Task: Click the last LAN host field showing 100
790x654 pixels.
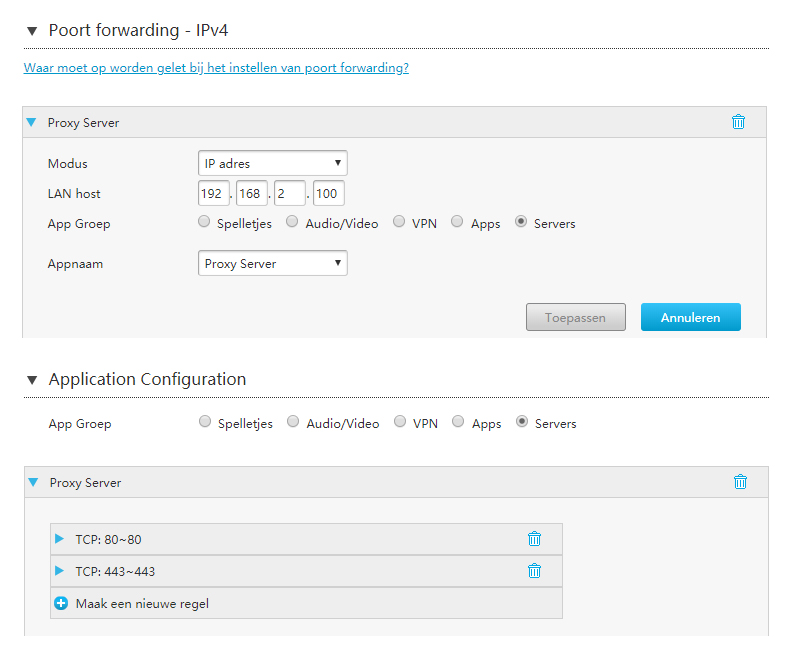Action: [x=328, y=193]
